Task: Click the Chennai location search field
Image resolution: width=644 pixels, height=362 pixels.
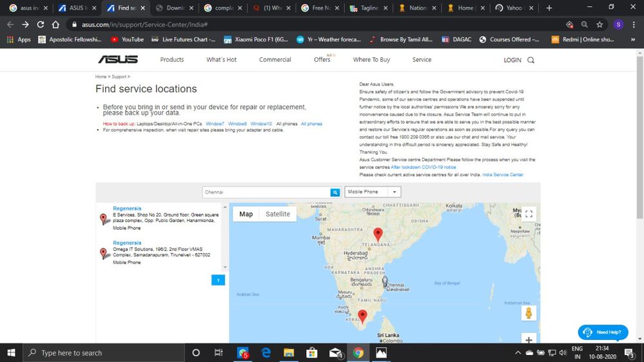Action: 266,192
